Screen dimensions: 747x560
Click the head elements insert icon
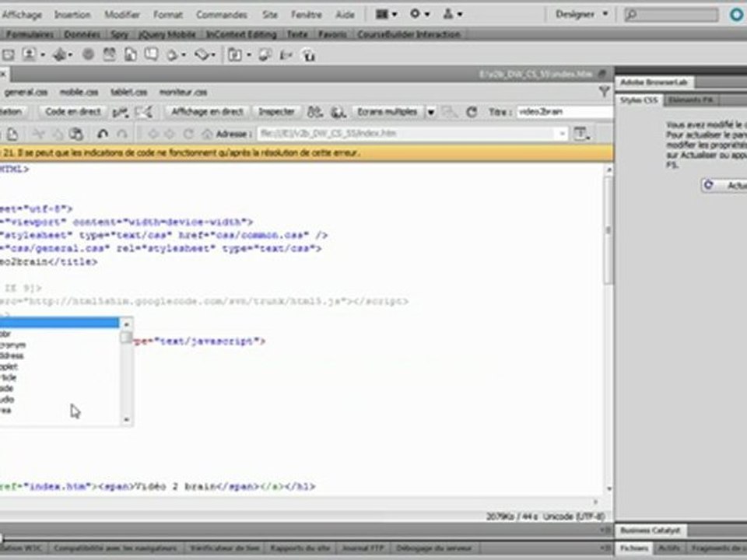pos(172,55)
